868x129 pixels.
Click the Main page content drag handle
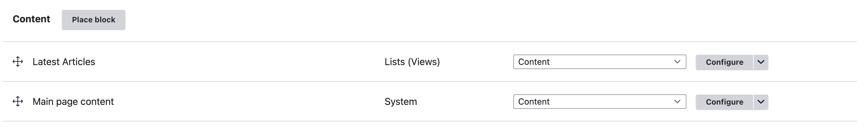[17, 101]
